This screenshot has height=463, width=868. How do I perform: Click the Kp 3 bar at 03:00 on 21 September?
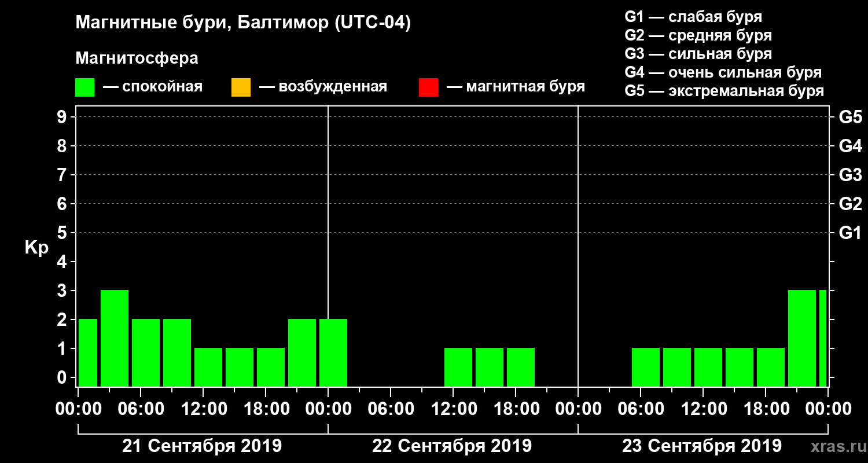(115, 338)
